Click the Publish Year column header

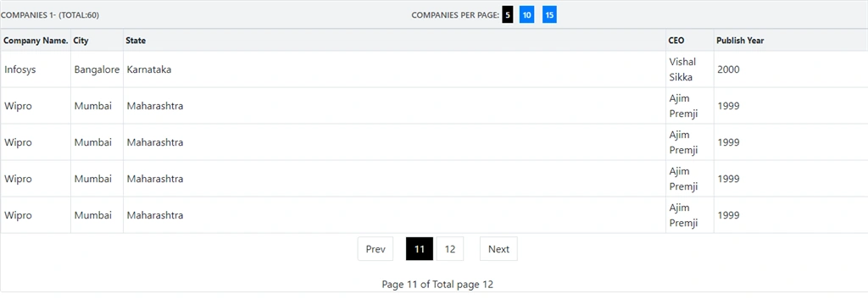point(791,41)
